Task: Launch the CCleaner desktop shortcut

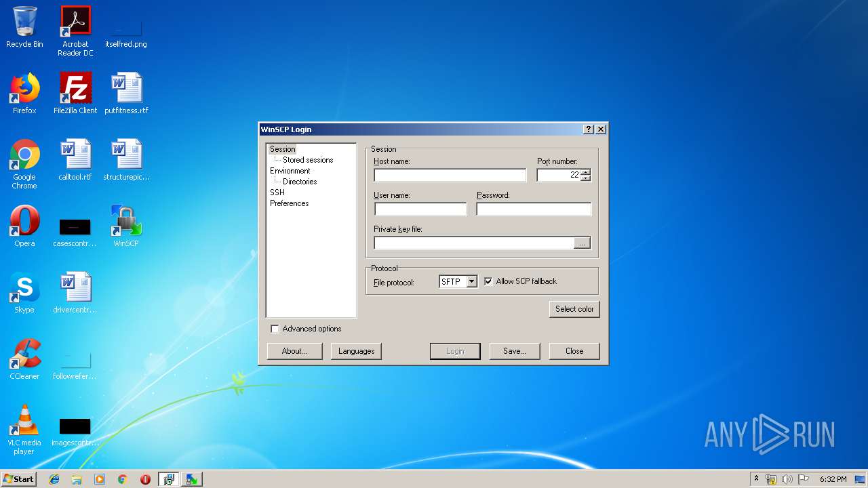Action: (x=24, y=359)
